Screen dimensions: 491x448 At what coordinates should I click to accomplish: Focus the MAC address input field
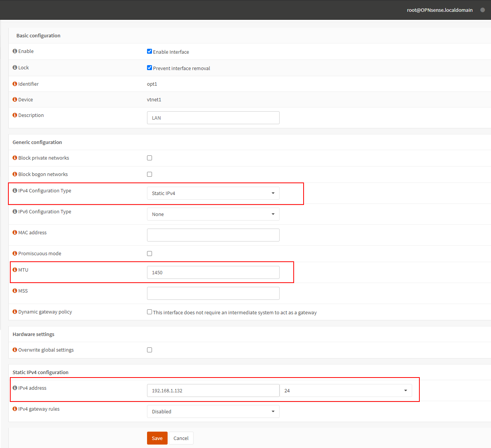click(x=213, y=235)
